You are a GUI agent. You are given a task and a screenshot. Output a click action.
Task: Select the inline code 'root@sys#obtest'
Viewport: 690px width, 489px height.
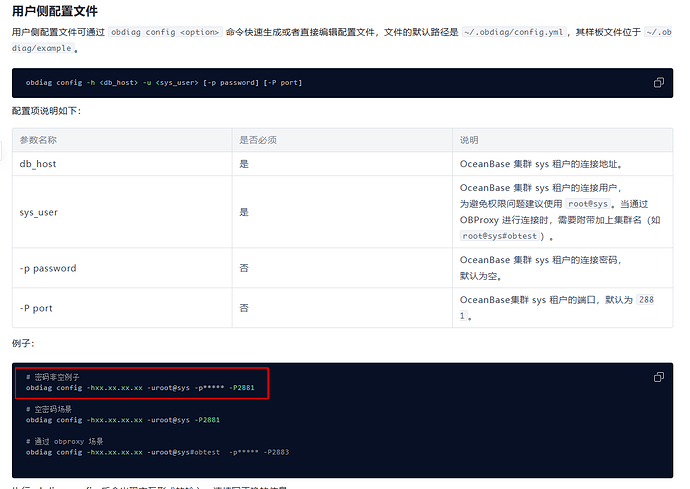(x=499, y=236)
